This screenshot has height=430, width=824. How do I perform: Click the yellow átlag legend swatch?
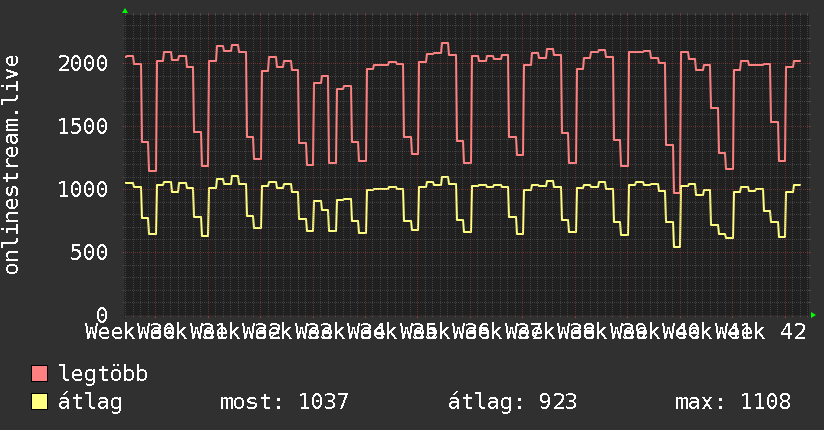coord(39,402)
